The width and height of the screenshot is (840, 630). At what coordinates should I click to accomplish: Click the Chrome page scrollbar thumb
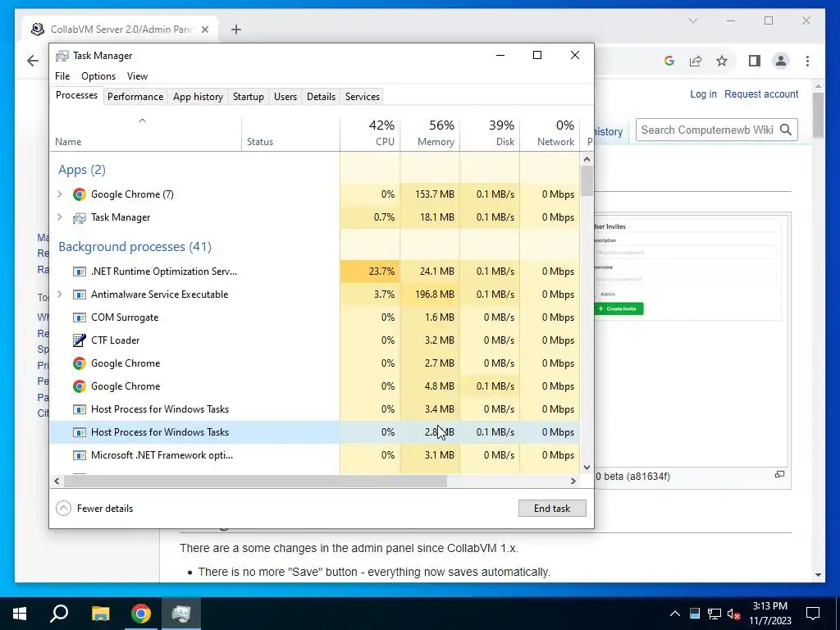818,115
